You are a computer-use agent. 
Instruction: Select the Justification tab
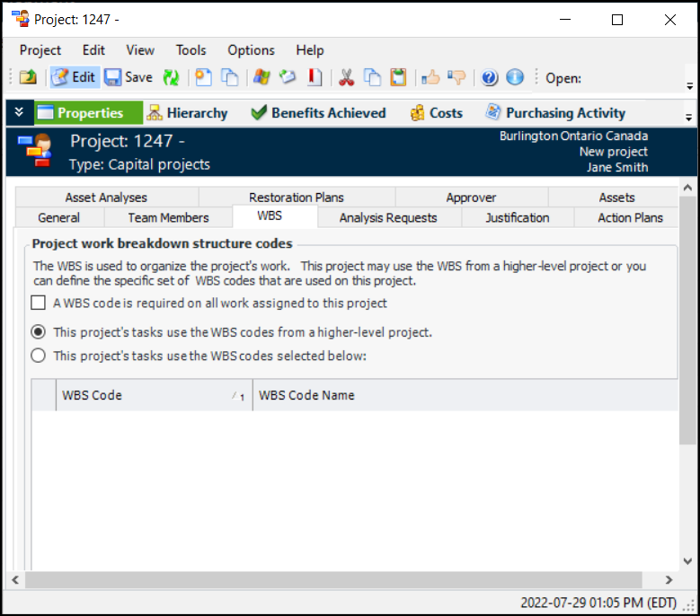point(518,217)
